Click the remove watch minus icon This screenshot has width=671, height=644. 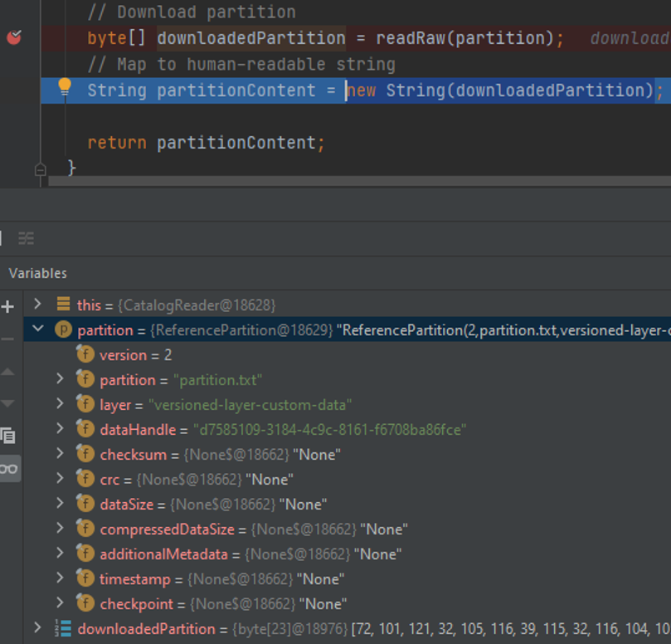tap(7, 339)
